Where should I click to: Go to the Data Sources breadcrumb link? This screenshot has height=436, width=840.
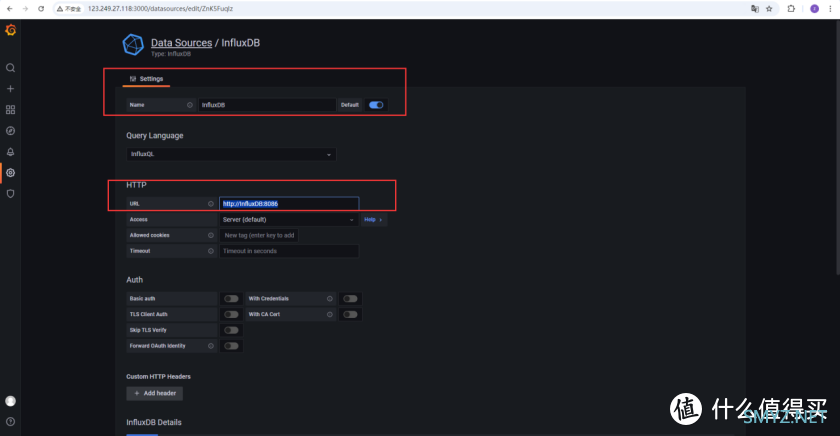pos(182,43)
